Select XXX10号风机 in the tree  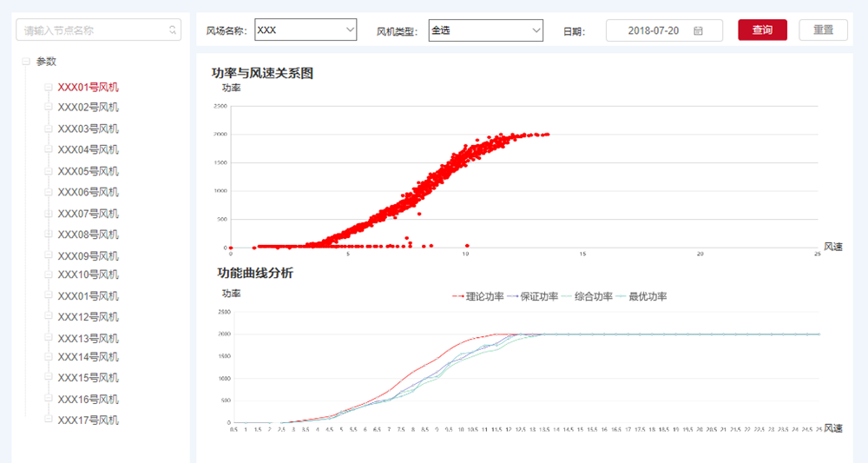coord(88,274)
